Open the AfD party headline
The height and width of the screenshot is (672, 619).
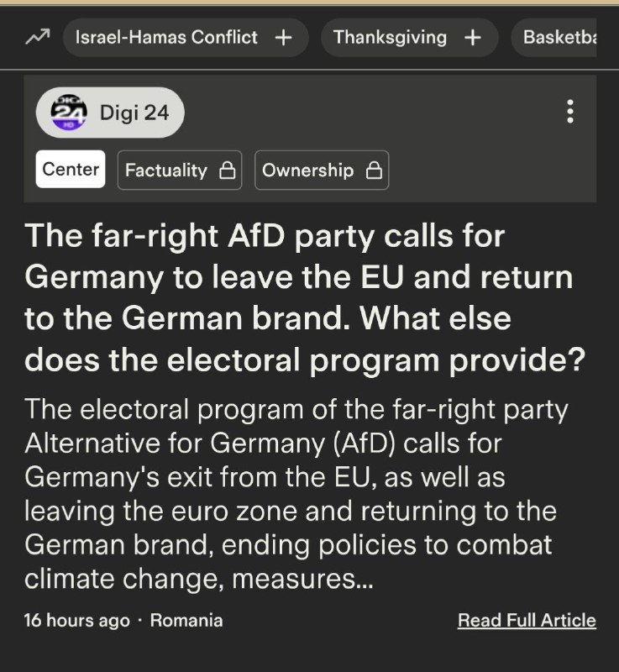[x=305, y=297]
